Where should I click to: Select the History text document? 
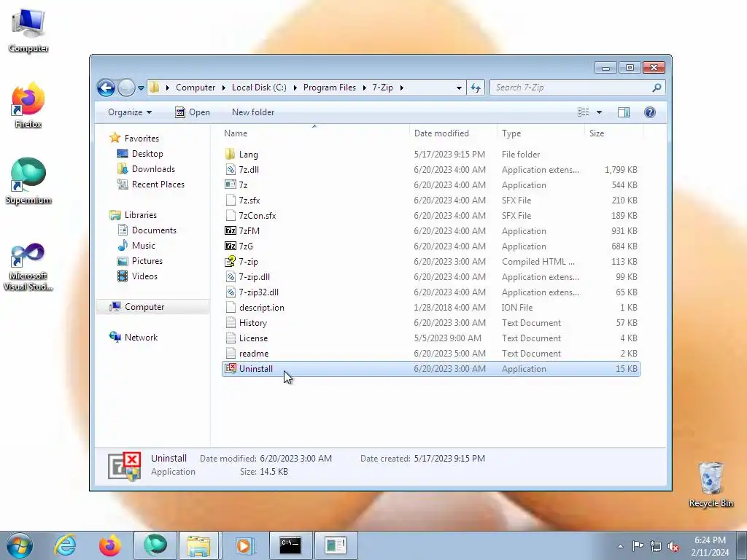430,323
